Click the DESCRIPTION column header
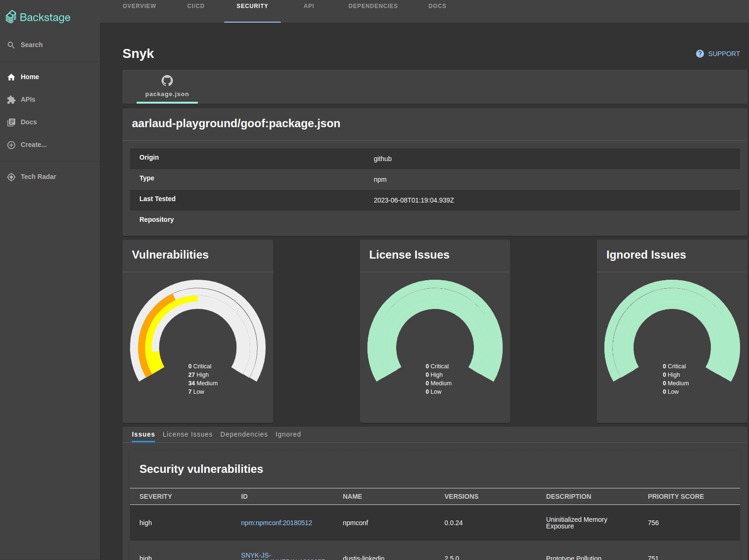Screen dimensions: 749x560 (569, 496)
